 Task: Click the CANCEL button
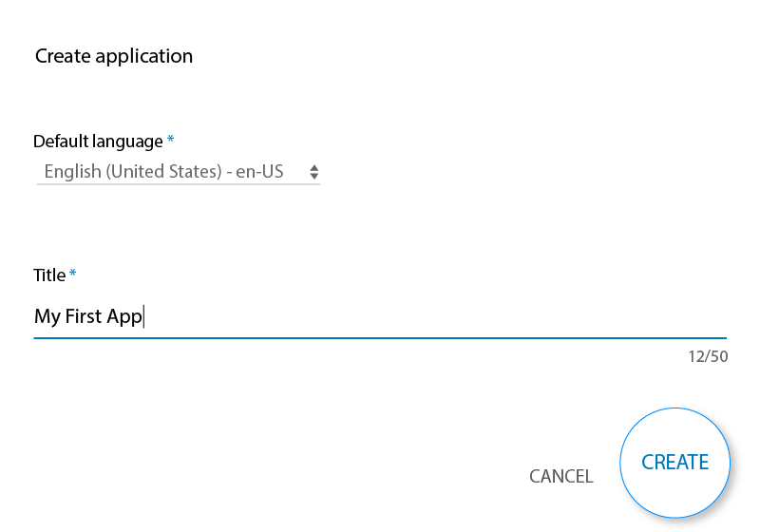tap(560, 476)
